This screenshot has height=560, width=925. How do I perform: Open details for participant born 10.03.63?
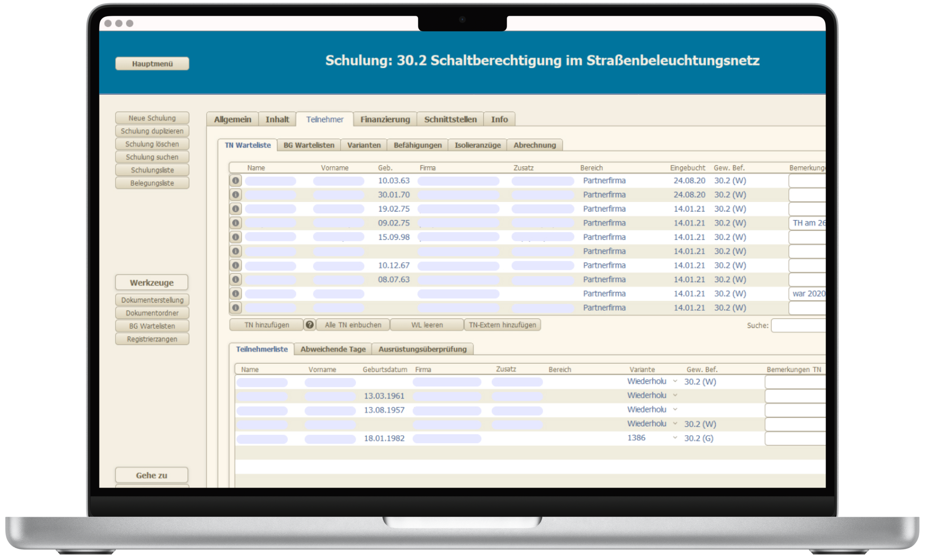[x=235, y=181]
